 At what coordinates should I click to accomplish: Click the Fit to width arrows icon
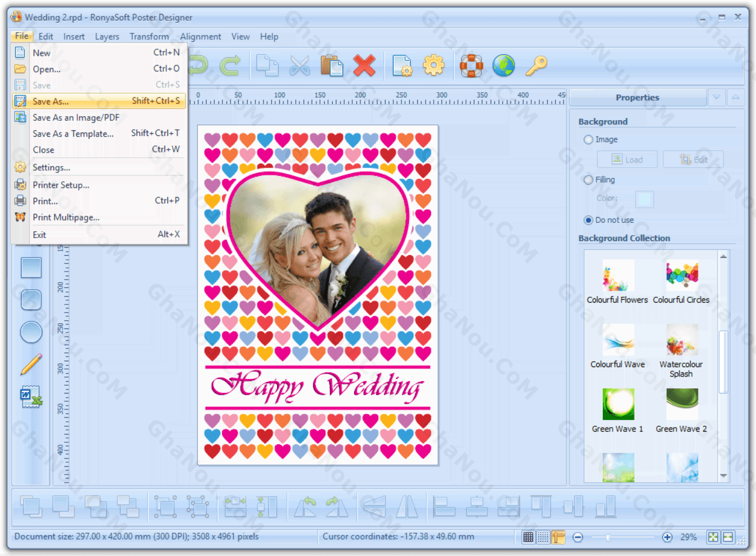click(235, 506)
